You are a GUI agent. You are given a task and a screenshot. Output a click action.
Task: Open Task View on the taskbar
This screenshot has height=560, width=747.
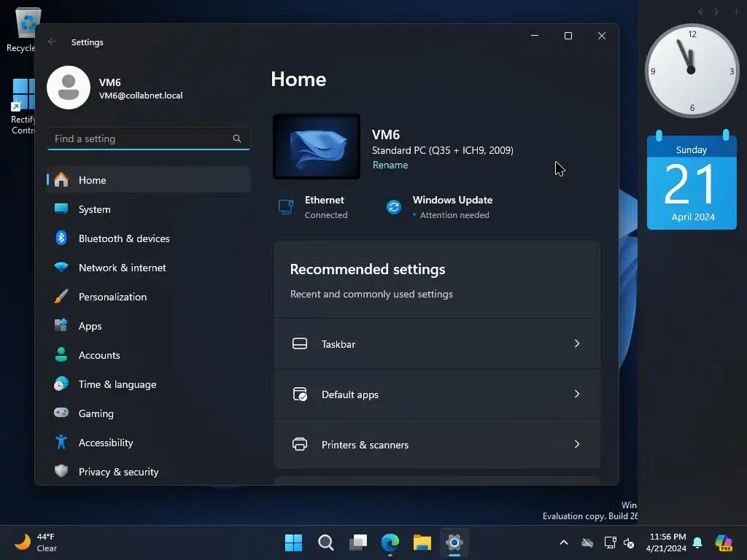358,542
